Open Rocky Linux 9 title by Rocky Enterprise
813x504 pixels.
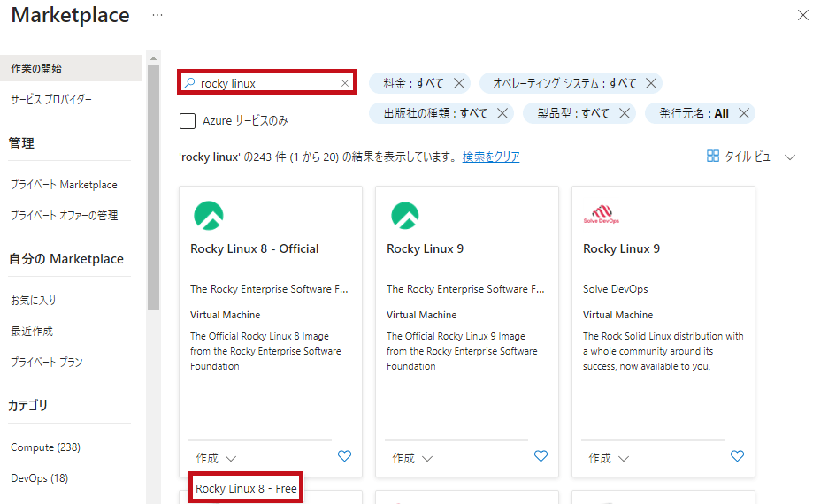[x=425, y=248]
